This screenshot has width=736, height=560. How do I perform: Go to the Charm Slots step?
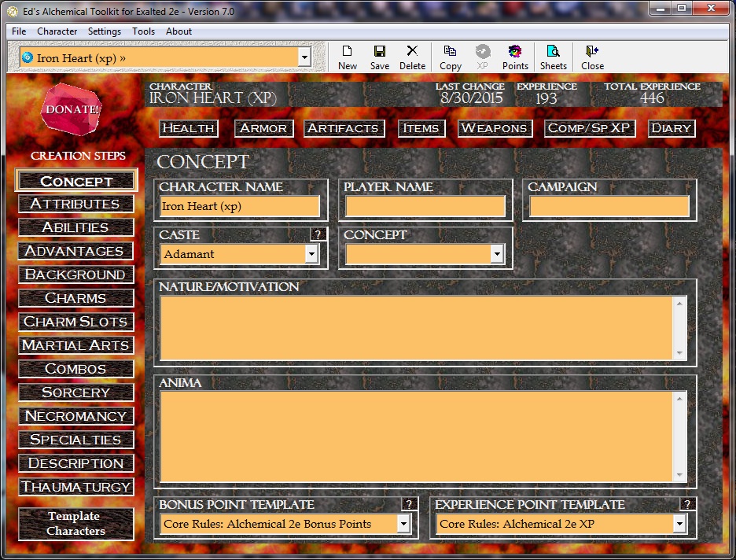76,322
